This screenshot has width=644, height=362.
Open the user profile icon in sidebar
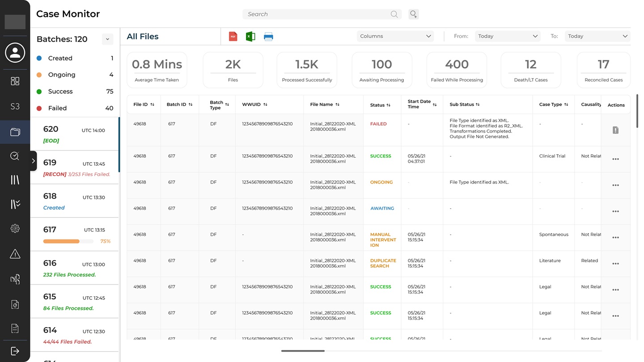tap(15, 52)
